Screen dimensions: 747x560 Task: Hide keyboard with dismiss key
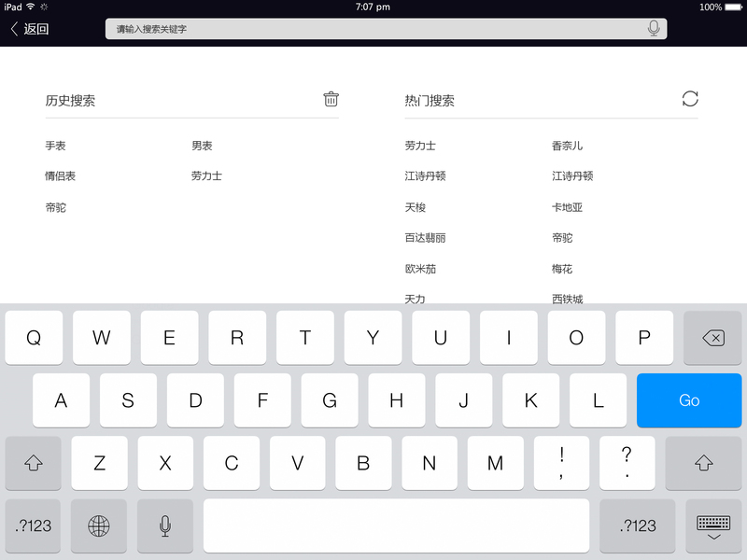tap(713, 525)
